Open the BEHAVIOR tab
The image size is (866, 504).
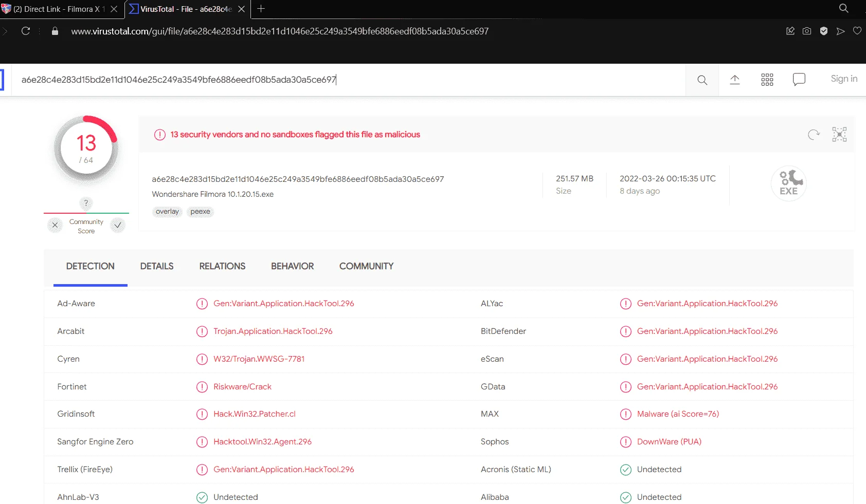click(x=293, y=266)
